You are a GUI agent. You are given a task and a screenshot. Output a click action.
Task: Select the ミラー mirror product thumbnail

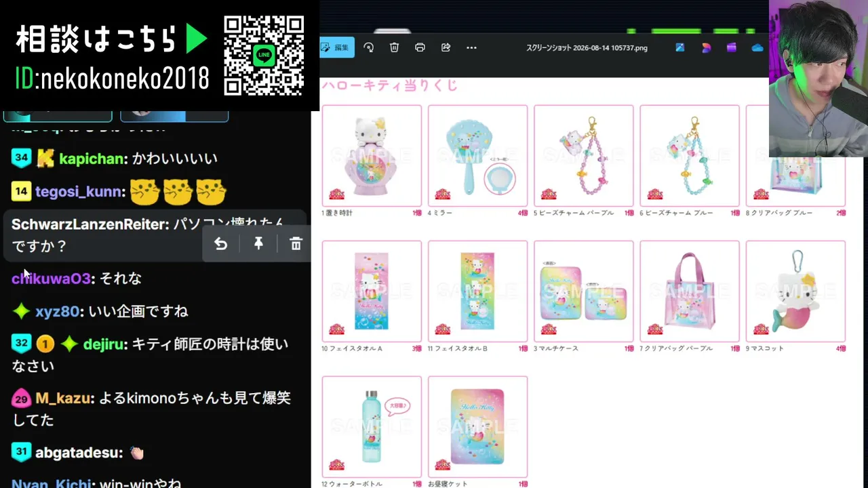477,156
